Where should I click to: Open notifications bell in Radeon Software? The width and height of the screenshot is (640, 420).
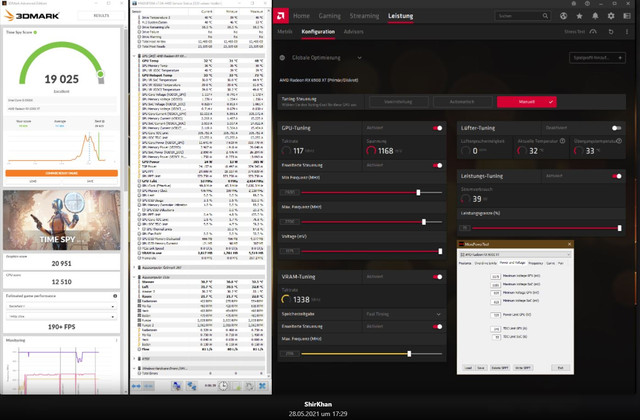click(x=595, y=16)
